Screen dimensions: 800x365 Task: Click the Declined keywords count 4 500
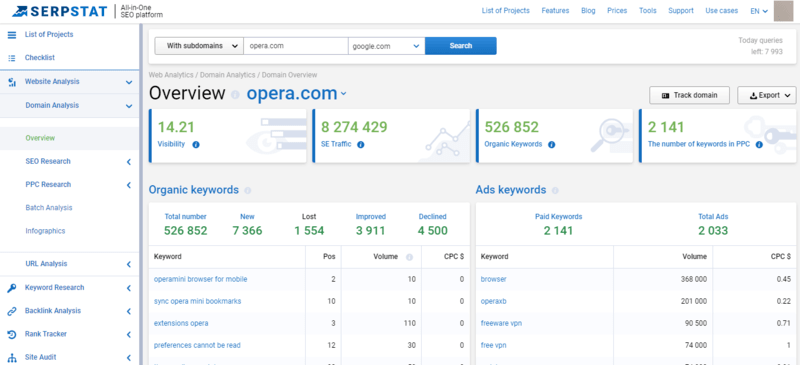433,231
